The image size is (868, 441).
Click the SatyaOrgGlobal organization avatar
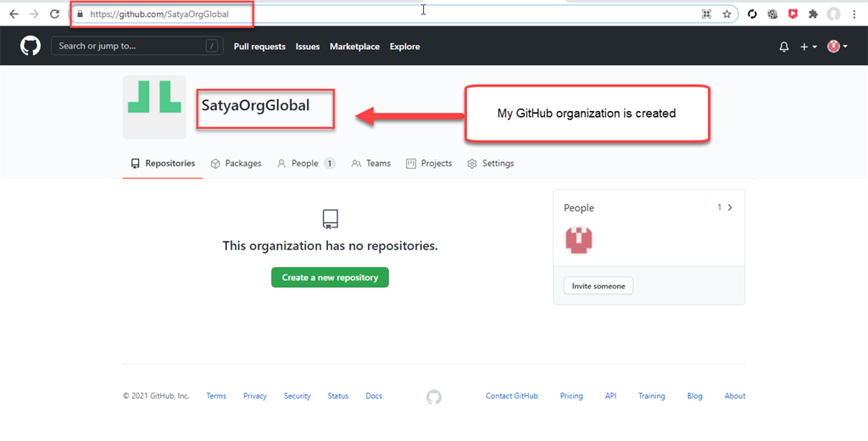(x=154, y=107)
